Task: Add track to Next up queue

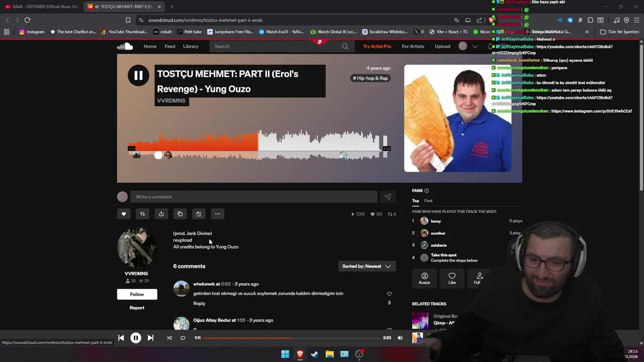Action: click(x=199, y=214)
